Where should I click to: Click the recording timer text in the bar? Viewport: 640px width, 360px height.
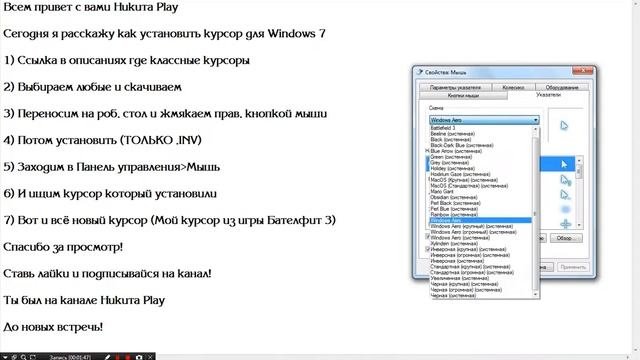pos(70,357)
